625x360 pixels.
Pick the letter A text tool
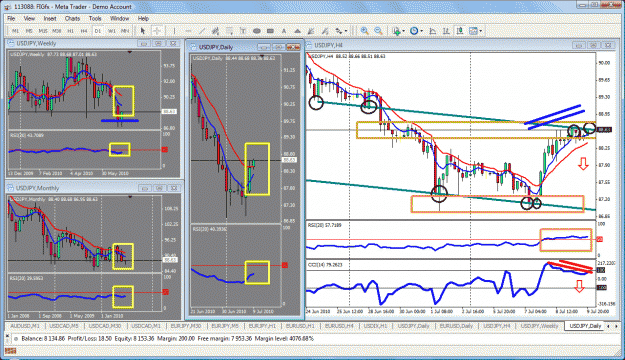(284, 31)
